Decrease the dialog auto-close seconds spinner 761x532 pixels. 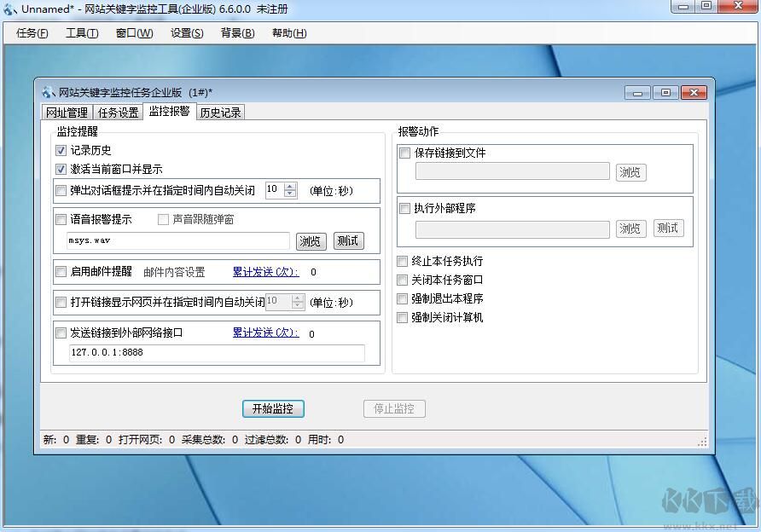290,194
